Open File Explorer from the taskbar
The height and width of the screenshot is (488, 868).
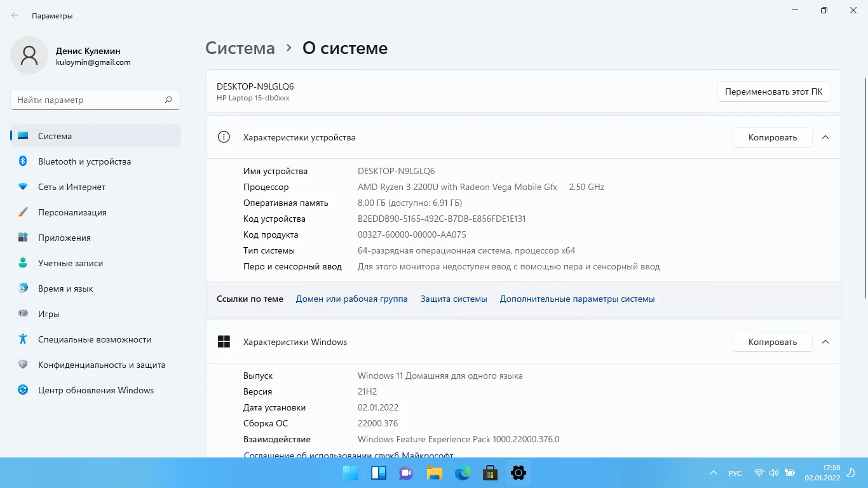pyautogui.click(x=435, y=473)
